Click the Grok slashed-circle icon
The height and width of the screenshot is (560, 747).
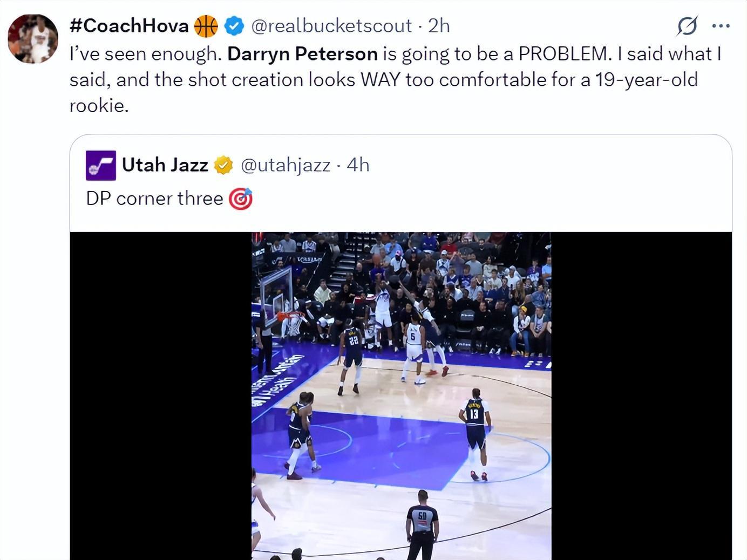coord(687,25)
